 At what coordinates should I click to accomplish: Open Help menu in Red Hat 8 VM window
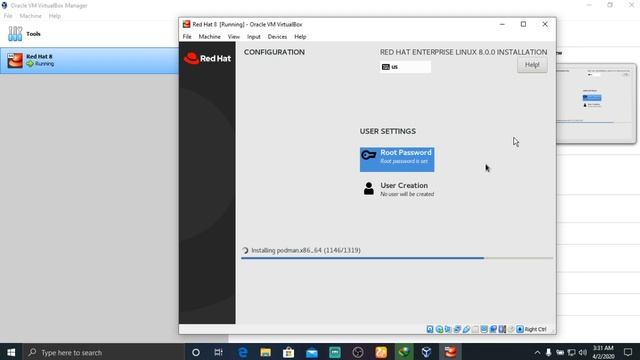[x=300, y=37]
